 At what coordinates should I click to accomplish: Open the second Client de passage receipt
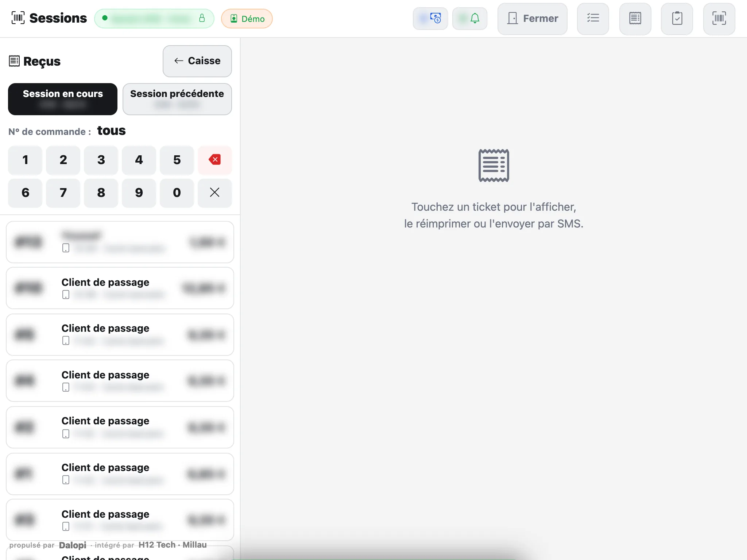tap(120, 335)
